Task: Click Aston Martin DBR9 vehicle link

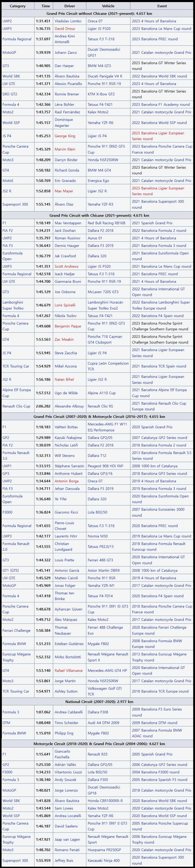Action: point(103,570)
